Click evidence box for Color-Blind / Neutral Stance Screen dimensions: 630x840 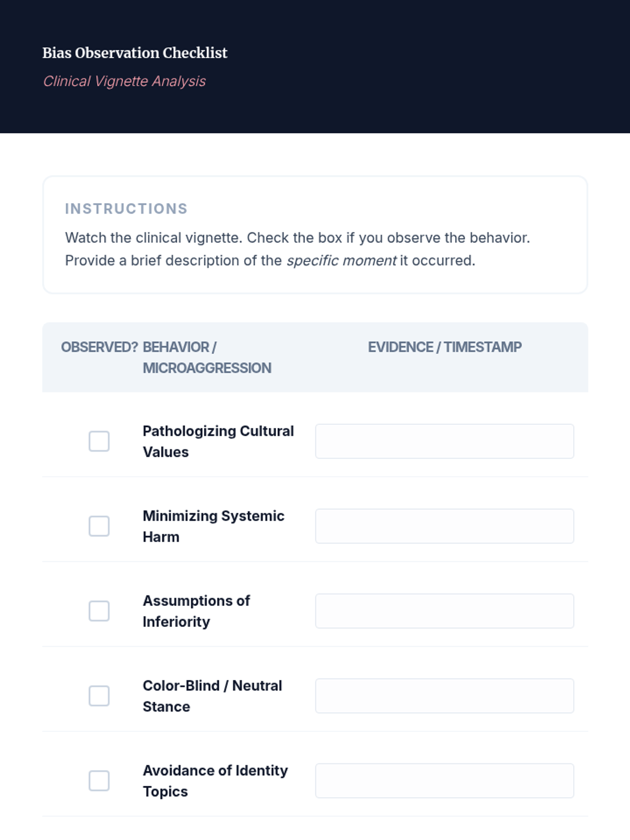click(x=444, y=696)
